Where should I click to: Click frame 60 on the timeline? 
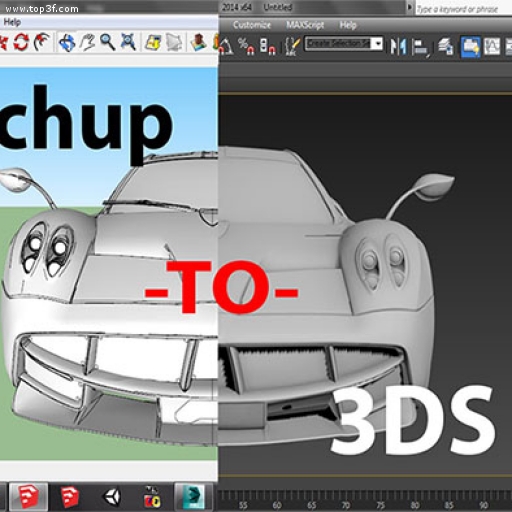pos(277,505)
